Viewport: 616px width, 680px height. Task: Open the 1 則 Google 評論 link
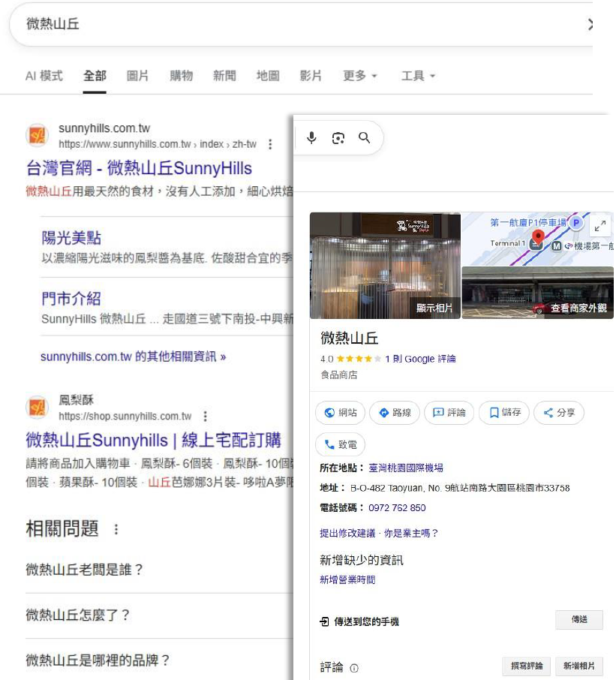(x=420, y=359)
